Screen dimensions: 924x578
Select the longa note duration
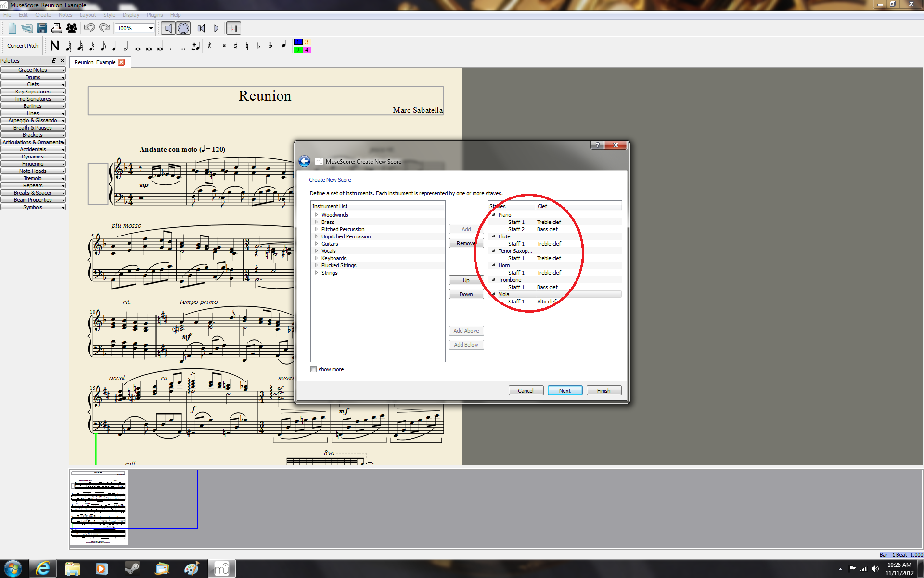tap(161, 46)
